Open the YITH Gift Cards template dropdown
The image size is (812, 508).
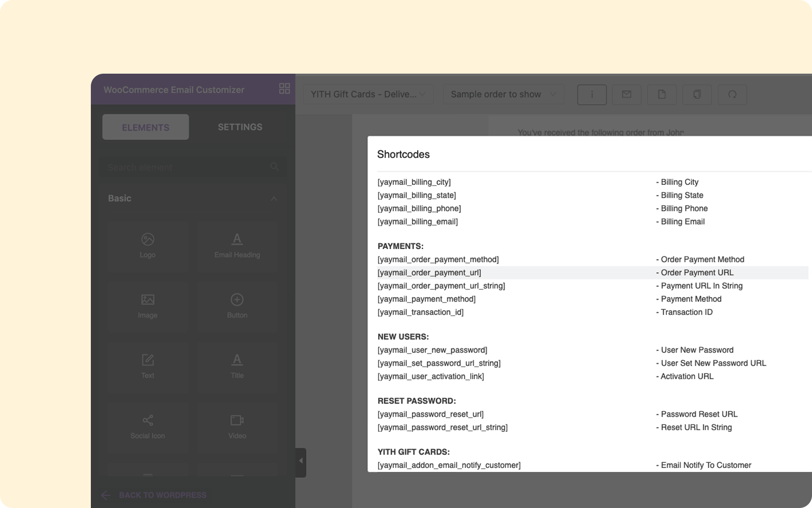368,94
